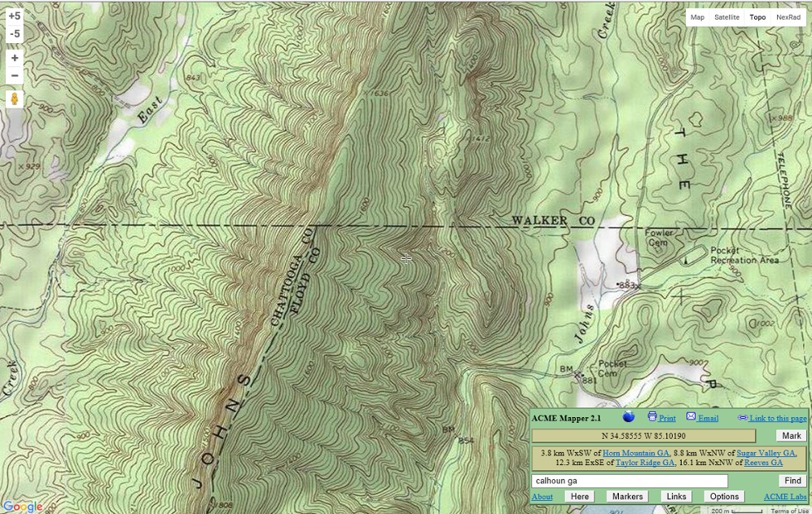
Task: Zoom out five levels with -5 button
Action: pyautogui.click(x=15, y=33)
